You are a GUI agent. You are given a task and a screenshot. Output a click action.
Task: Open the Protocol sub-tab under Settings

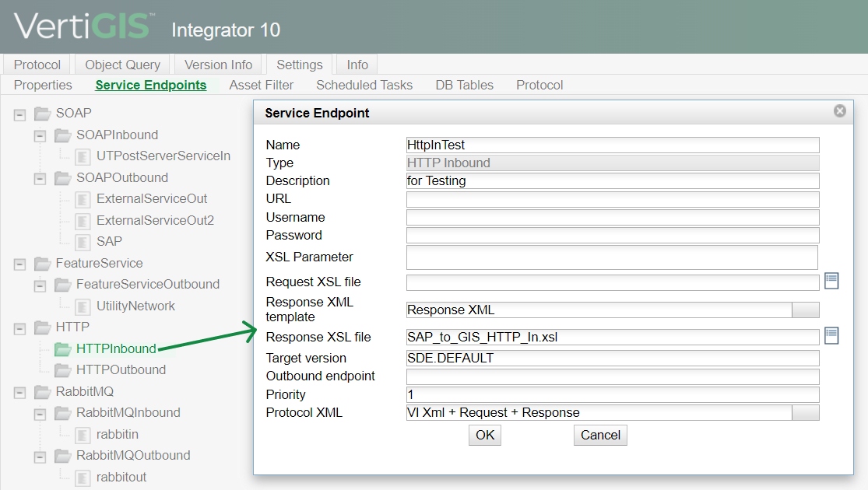539,86
